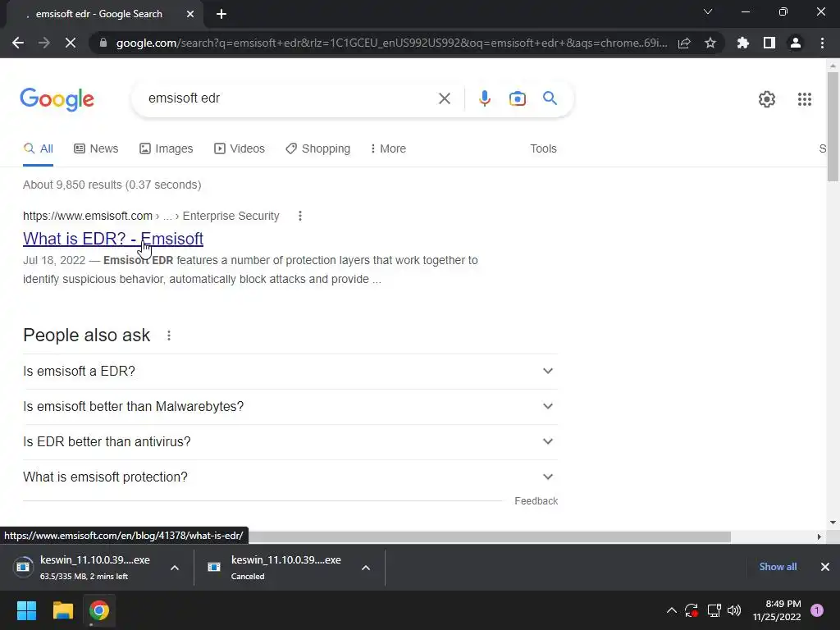
Task: Open People also ask options menu
Action: [169, 336]
